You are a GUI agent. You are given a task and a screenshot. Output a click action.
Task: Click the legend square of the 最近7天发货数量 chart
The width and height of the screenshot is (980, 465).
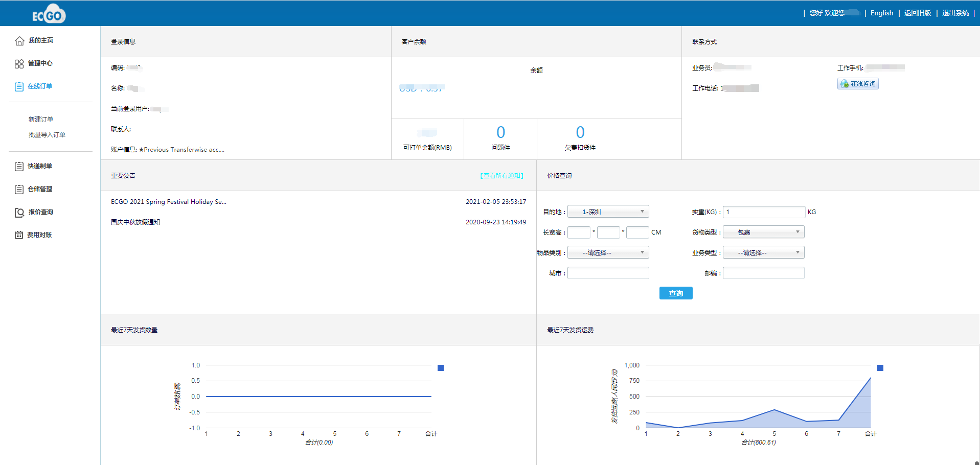(441, 368)
